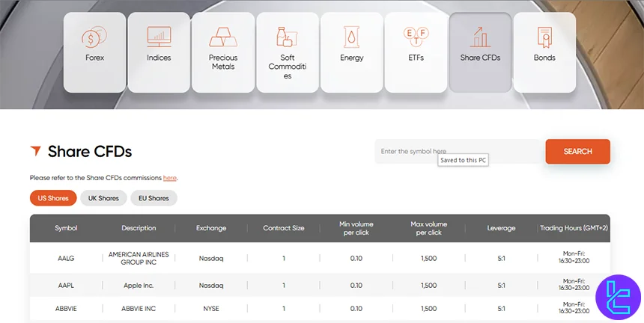Click the 0.10 min volume in ABBVIE row

[x=356, y=309]
